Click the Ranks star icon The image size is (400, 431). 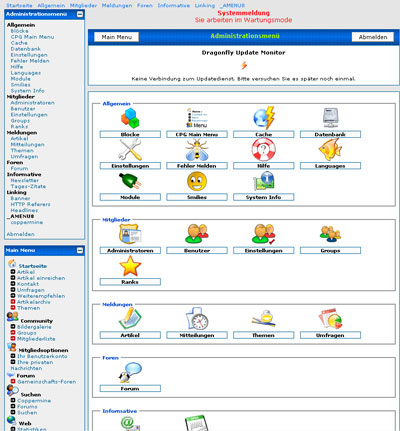coord(130,266)
